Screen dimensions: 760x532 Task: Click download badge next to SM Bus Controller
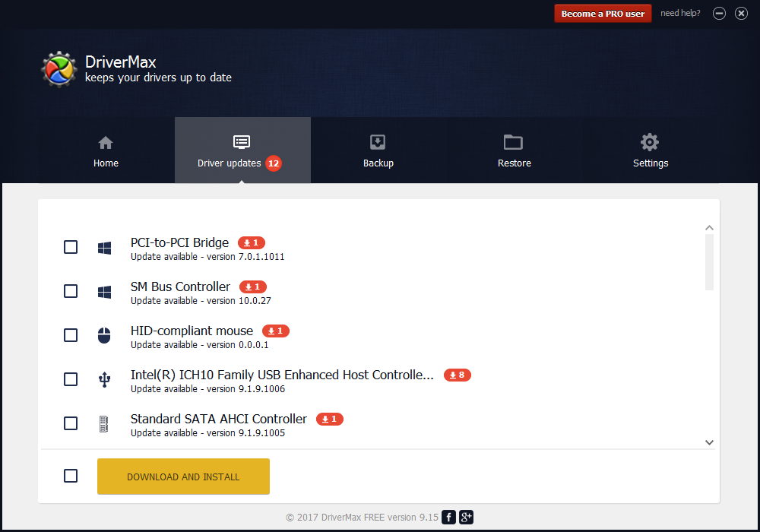pos(253,287)
